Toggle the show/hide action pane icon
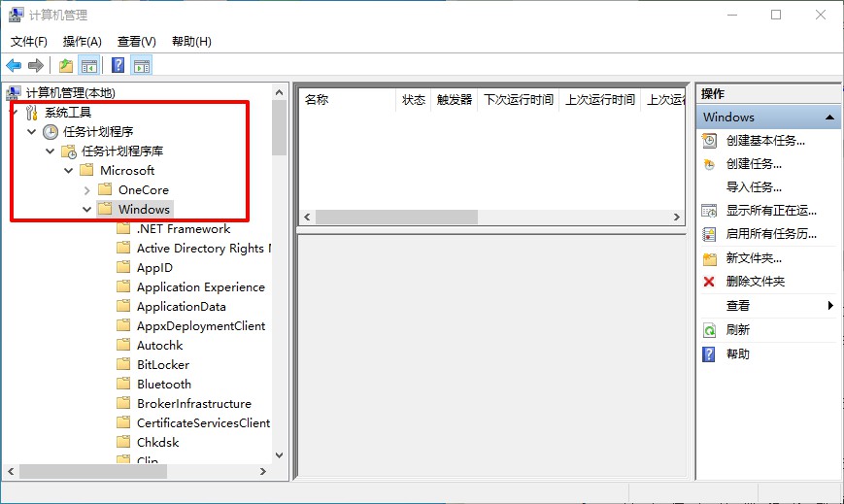This screenshot has width=844, height=504. click(142, 65)
